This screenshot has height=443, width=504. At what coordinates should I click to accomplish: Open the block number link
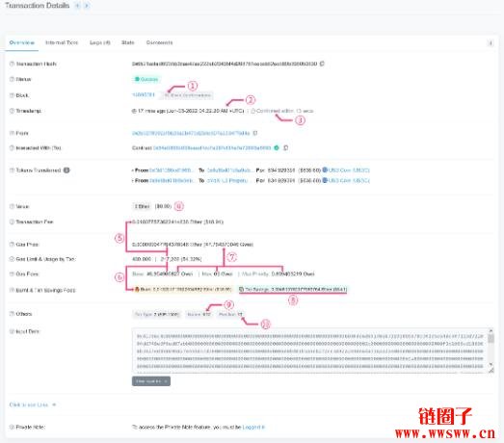coord(144,94)
